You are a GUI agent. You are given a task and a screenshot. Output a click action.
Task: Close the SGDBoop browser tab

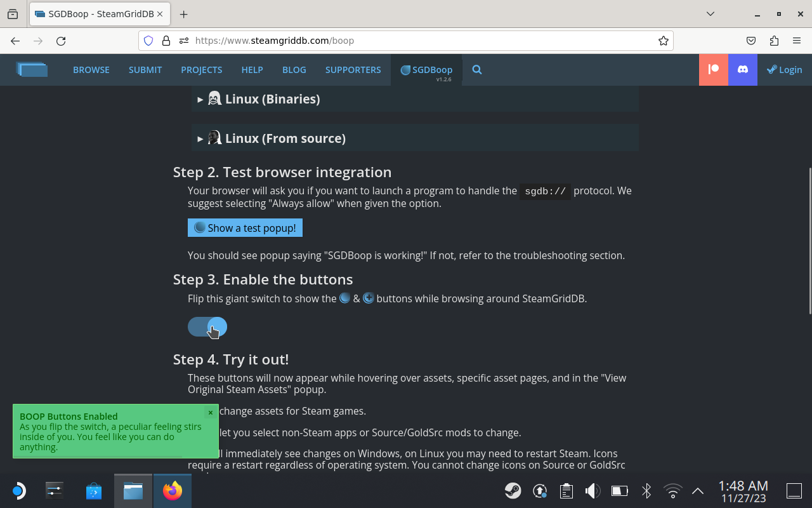pyautogui.click(x=160, y=14)
